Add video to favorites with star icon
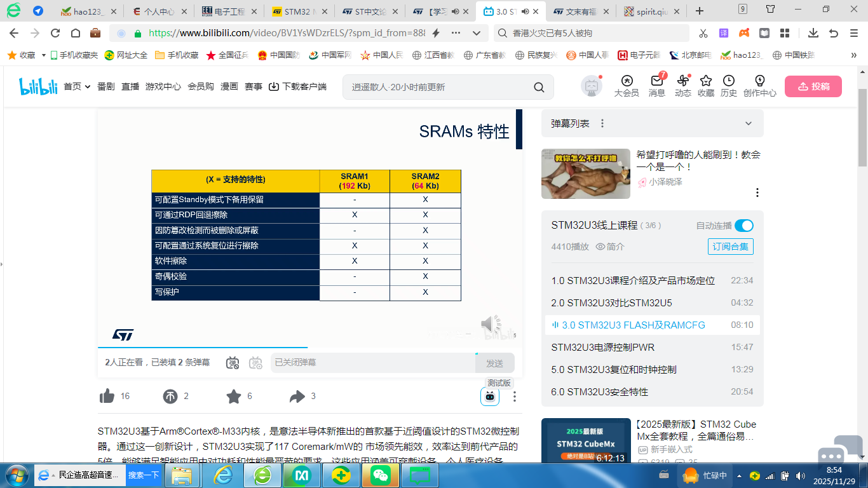Screen dimensions: 868x488 (234, 396)
